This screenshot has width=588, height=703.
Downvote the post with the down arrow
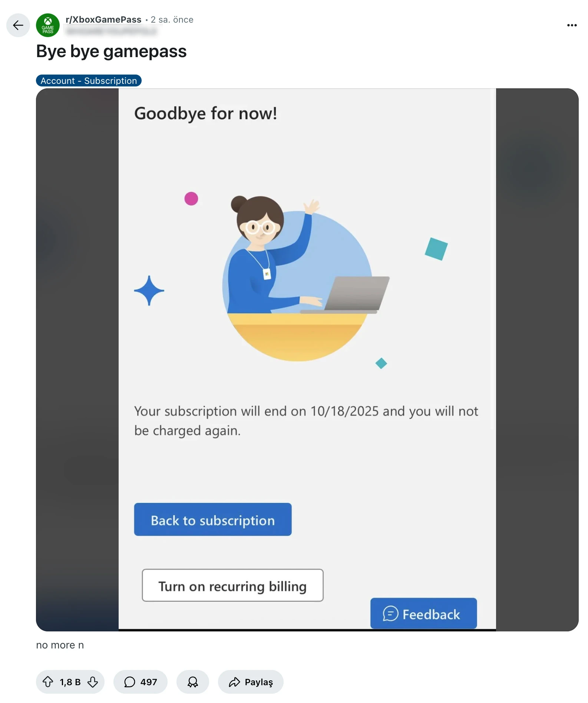[x=93, y=682]
